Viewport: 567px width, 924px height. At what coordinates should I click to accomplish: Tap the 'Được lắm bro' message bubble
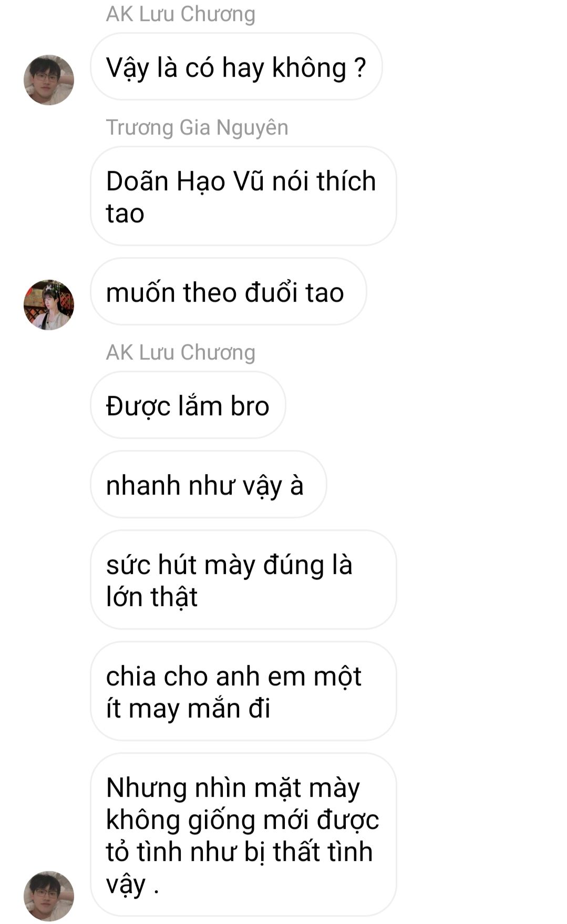tap(188, 405)
